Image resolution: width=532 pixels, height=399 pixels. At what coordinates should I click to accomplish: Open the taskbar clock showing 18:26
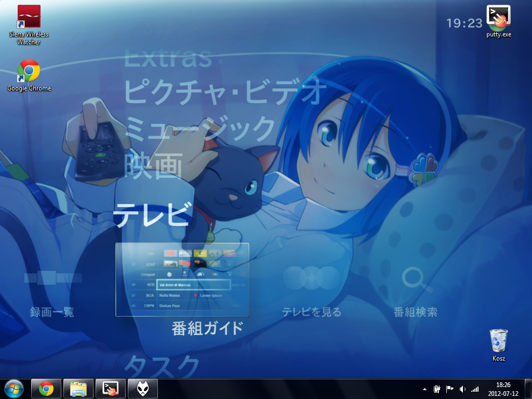(x=503, y=389)
